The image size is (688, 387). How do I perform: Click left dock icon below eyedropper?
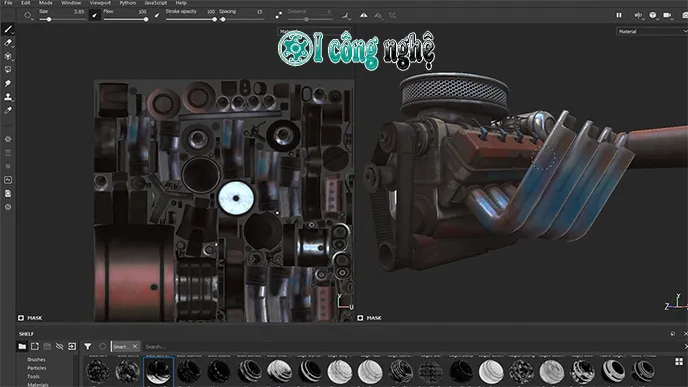(8, 139)
